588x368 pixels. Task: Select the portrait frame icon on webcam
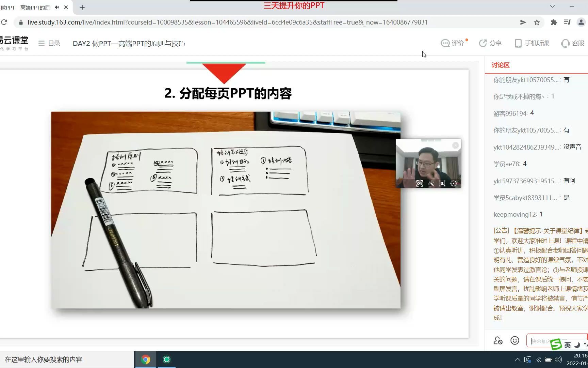pos(442,183)
